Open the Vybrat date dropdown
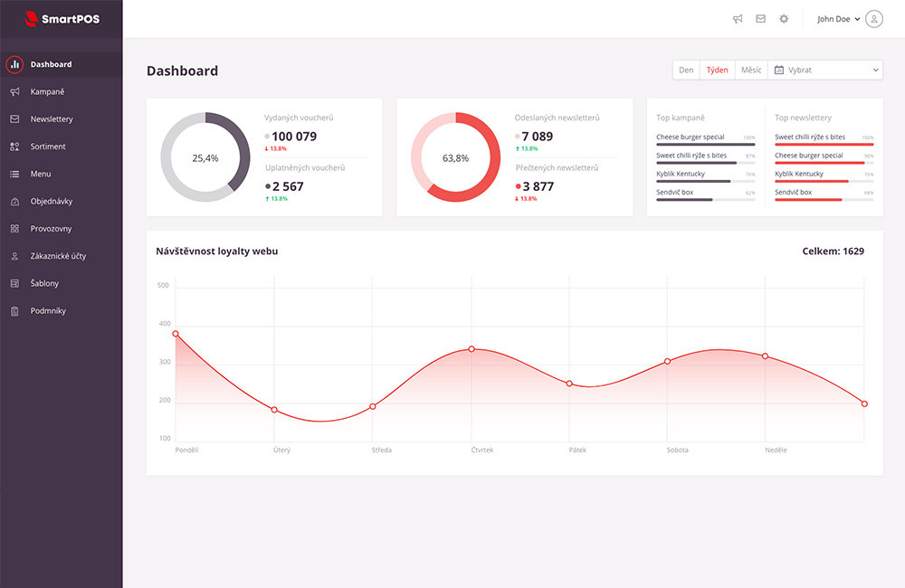905x588 pixels. (x=826, y=70)
